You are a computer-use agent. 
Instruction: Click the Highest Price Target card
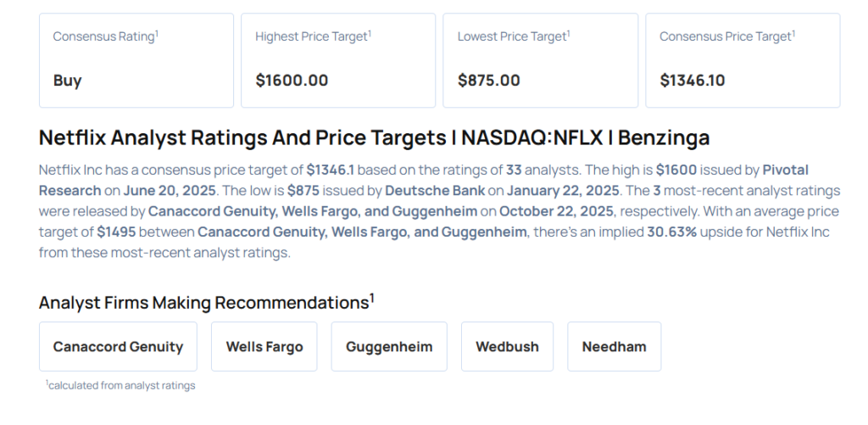tap(338, 60)
